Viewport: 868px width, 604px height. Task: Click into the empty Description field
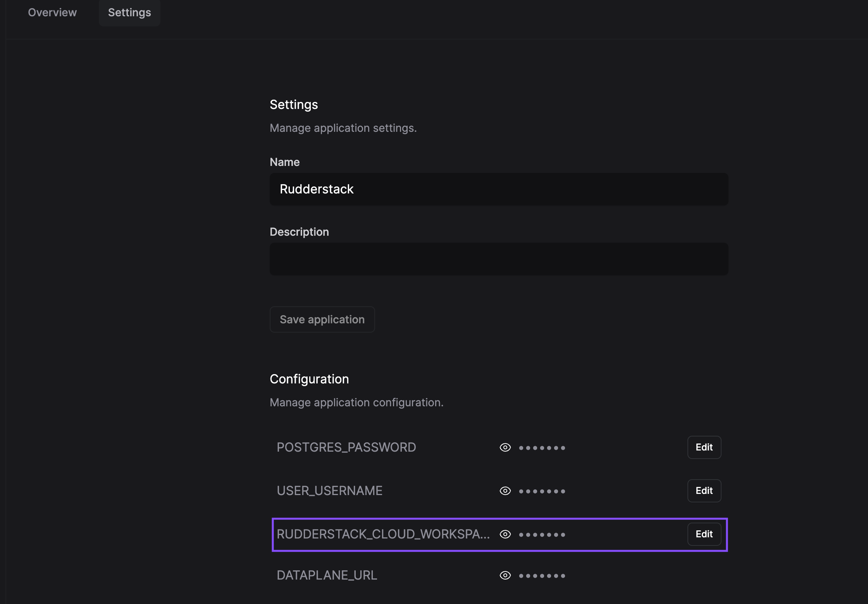pos(499,259)
